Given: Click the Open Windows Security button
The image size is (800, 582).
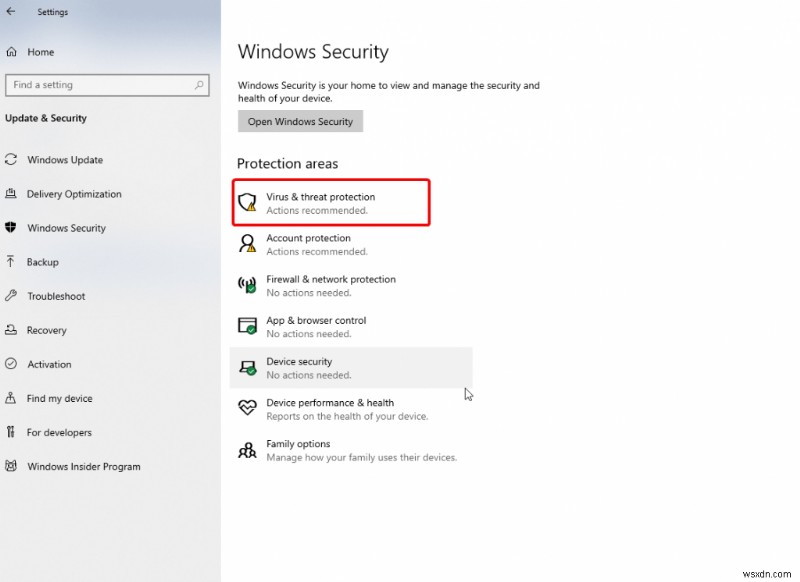Looking at the screenshot, I should (300, 121).
